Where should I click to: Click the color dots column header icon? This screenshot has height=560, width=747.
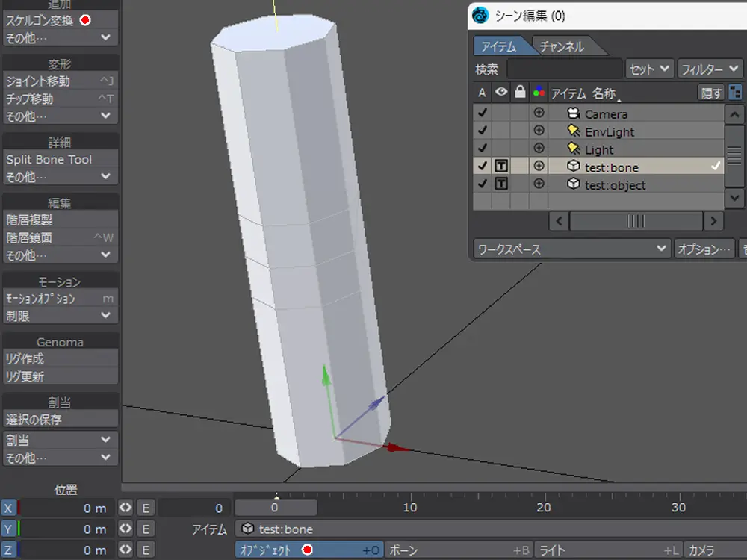click(x=538, y=93)
